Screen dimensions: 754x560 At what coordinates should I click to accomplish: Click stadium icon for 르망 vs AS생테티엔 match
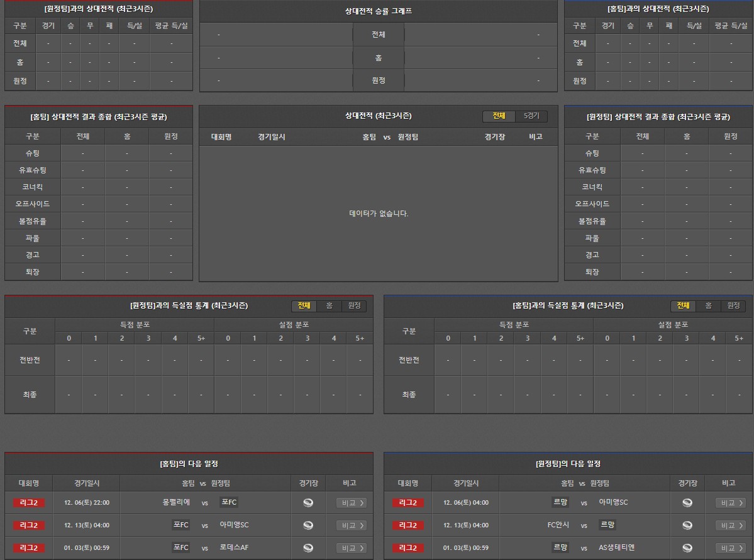[687, 548]
